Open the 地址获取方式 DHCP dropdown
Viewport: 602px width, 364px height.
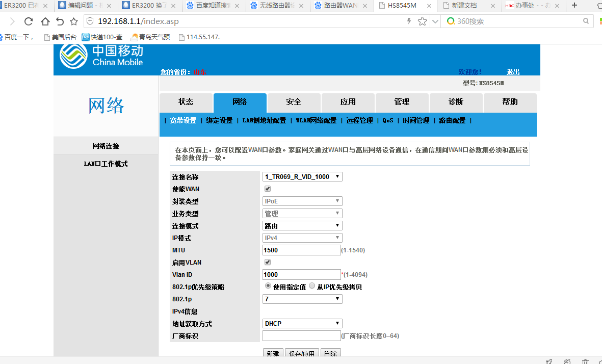(x=302, y=324)
